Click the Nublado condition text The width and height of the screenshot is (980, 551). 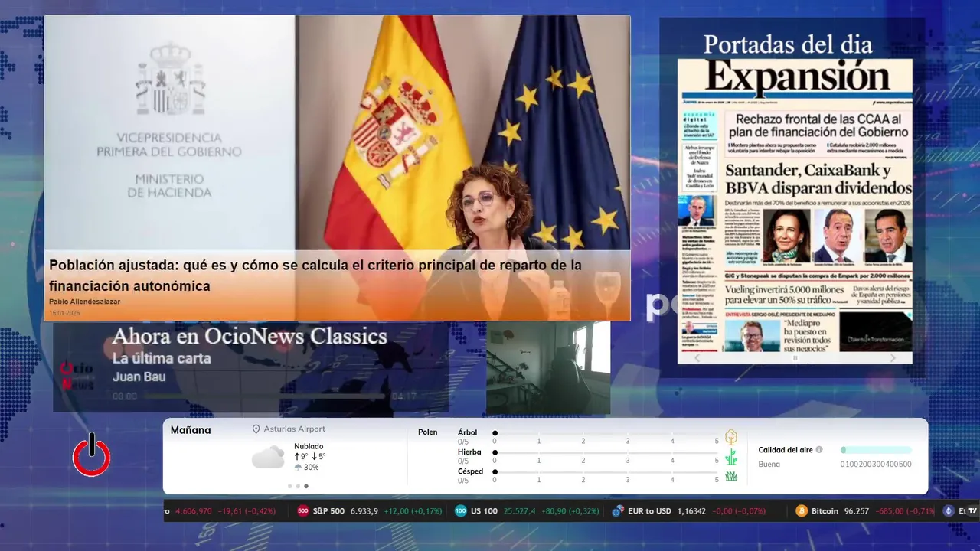coord(309,446)
